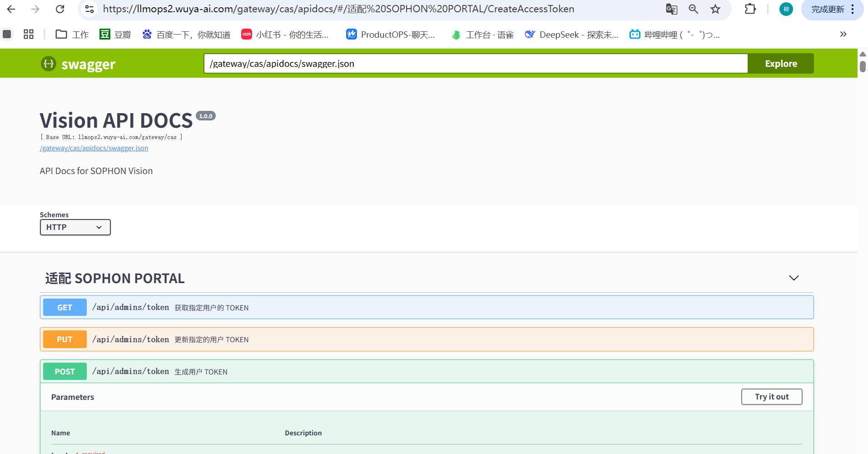Click the 适配 SOPHON PORTAL section title
This screenshot has height=454, width=868.
(x=115, y=278)
